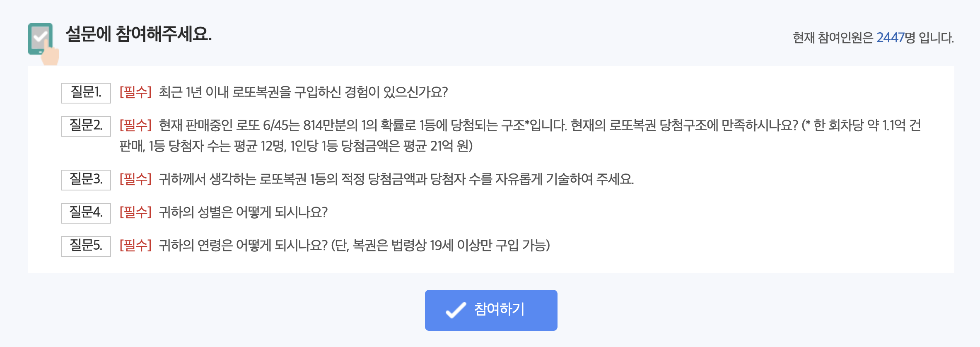Expand question 3 about 적정 당첨금액
Screen dimensions: 980x347
(398, 179)
